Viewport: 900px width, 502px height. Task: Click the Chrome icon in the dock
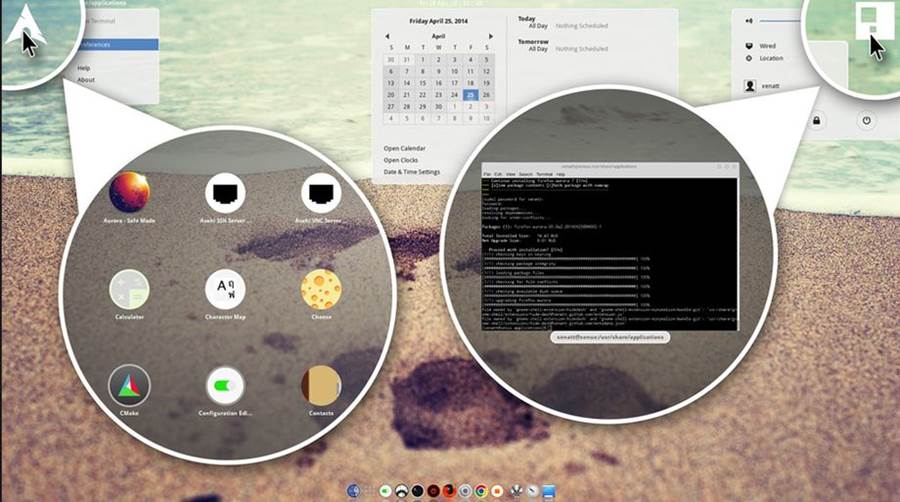(x=481, y=491)
